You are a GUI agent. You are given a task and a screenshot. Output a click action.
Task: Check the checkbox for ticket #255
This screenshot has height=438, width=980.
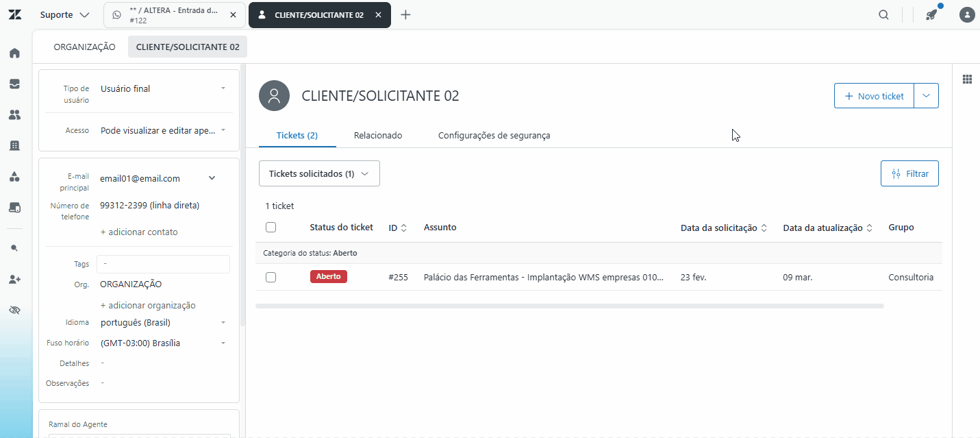[x=271, y=277]
